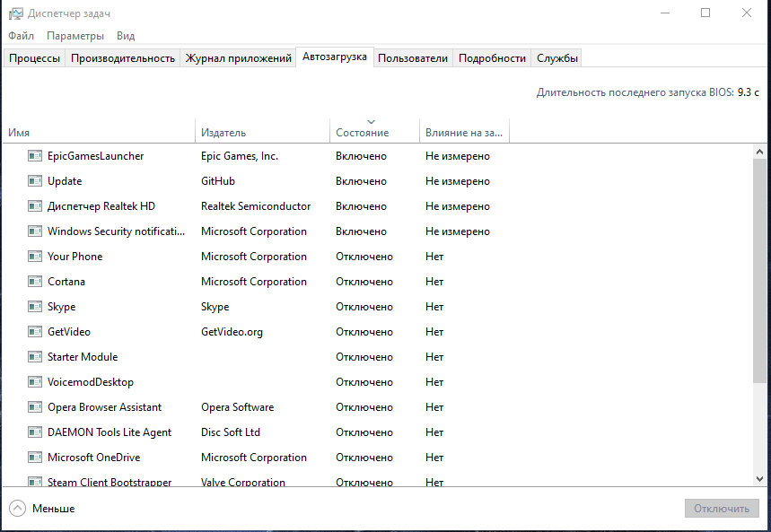Switch to the Подробности tab
The image size is (771, 532).
coord(492,58)
